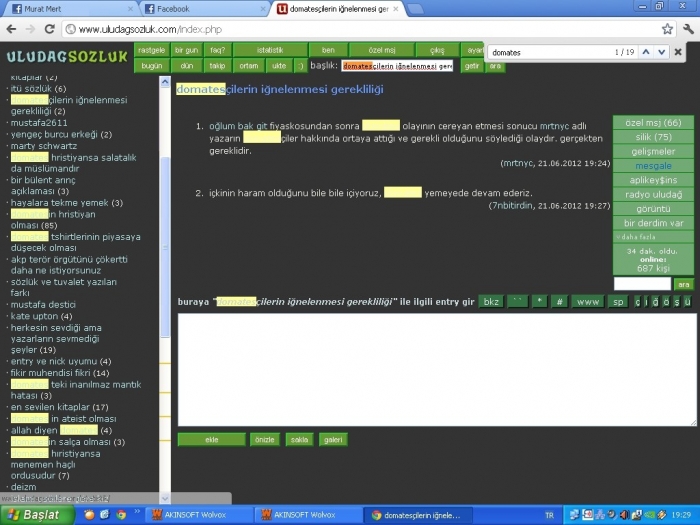Insert a "www" link tag
The image size is (700, 525).
[x=587, y=301]
